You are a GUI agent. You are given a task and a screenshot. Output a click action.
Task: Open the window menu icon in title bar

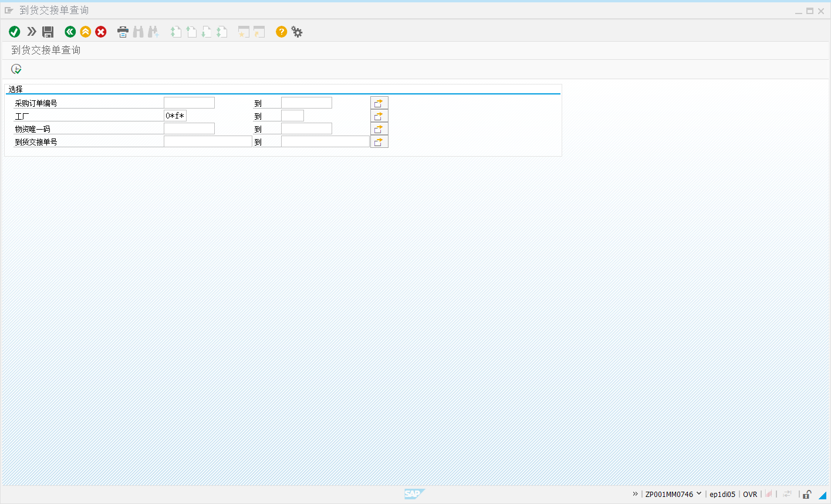(9, 11)
